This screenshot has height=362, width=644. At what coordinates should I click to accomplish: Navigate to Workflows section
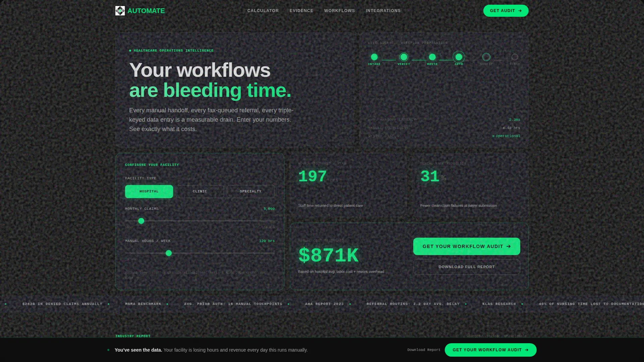point(339,11)
